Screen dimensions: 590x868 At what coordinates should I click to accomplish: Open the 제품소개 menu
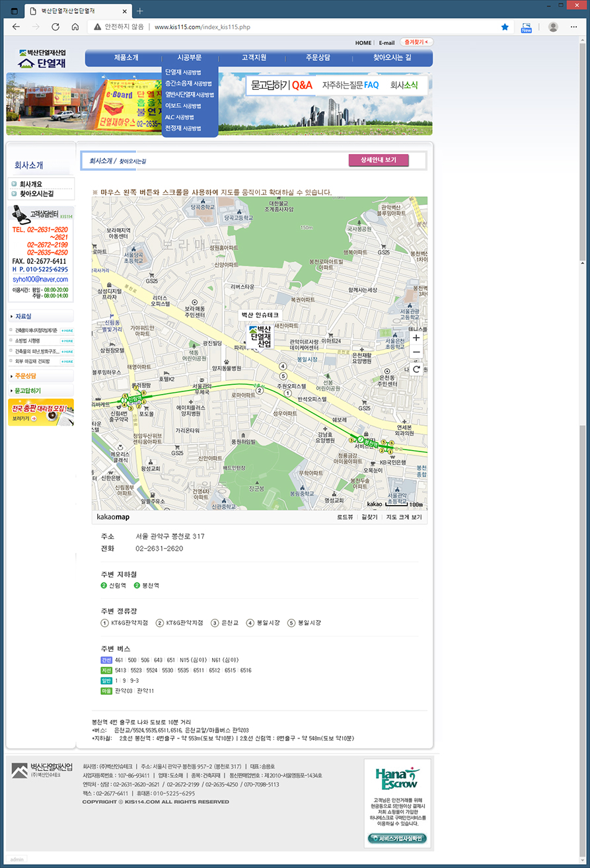coord(126,58)
